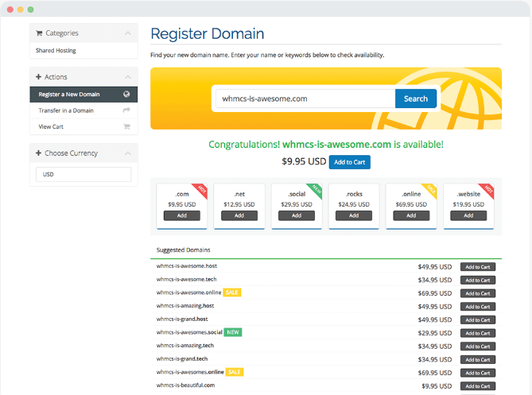
Task: Click the blue Add to Cart button for $9.95
Action: (349, 162)
